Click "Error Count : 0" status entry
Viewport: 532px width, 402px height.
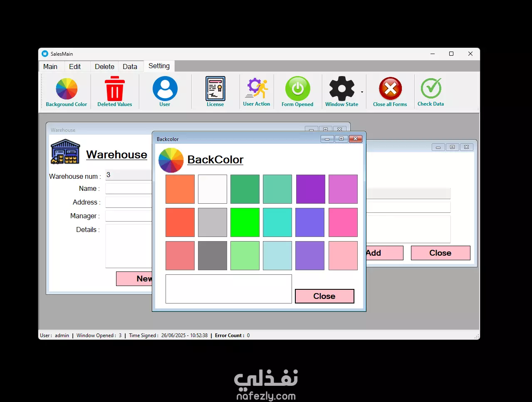(x=232, y=335)
